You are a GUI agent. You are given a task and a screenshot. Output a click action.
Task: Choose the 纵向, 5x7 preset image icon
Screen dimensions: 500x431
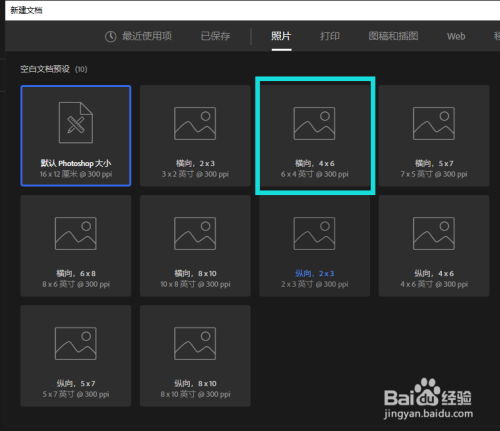(x=76, y=343)
